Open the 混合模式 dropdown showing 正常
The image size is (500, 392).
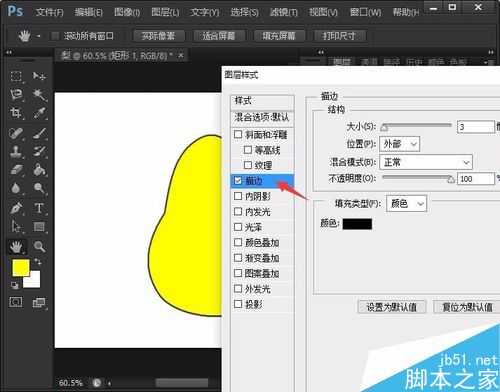(426, 162)
